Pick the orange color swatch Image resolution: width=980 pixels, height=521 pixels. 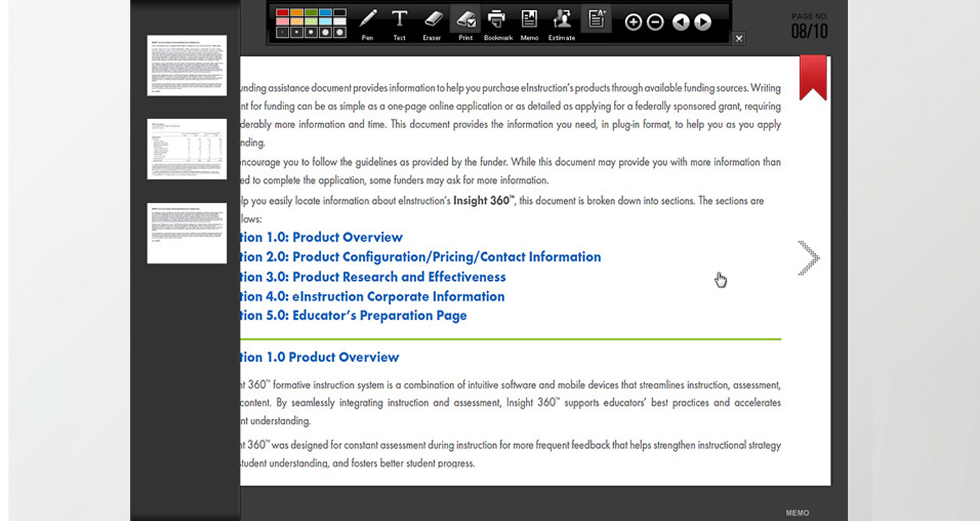(x=296, y=12)
